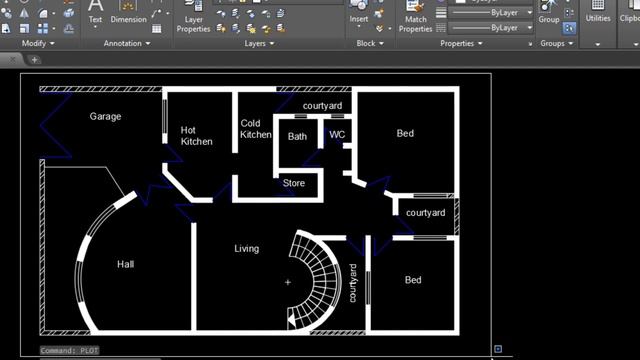The width and height of the screenshot is (640, 360).
Task: Click the layer Unisolate icon
Action: [236, 28]
